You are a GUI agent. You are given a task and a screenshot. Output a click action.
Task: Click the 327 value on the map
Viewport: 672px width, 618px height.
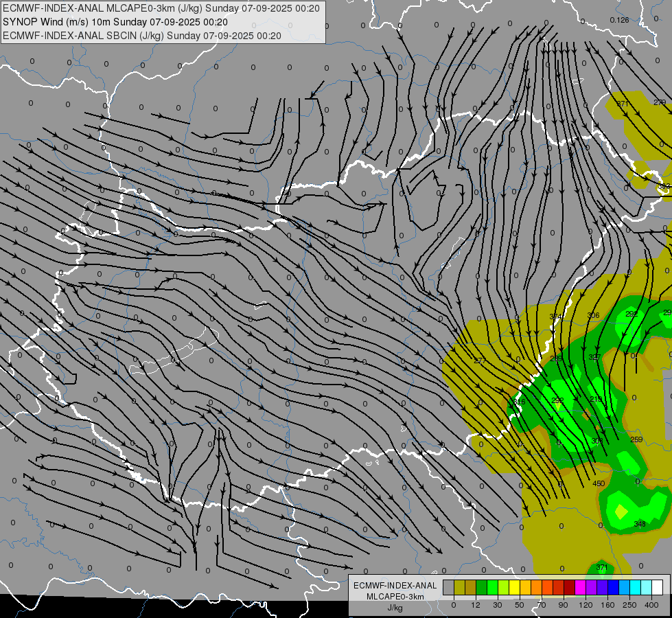point(594,357)
